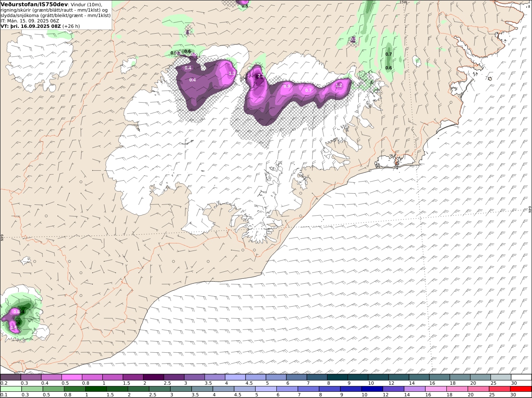Pick the 1.5 purple swatch in upper legend row
Image resolution: width=532 pixels, height=398 pixels.
coord(133,377)
